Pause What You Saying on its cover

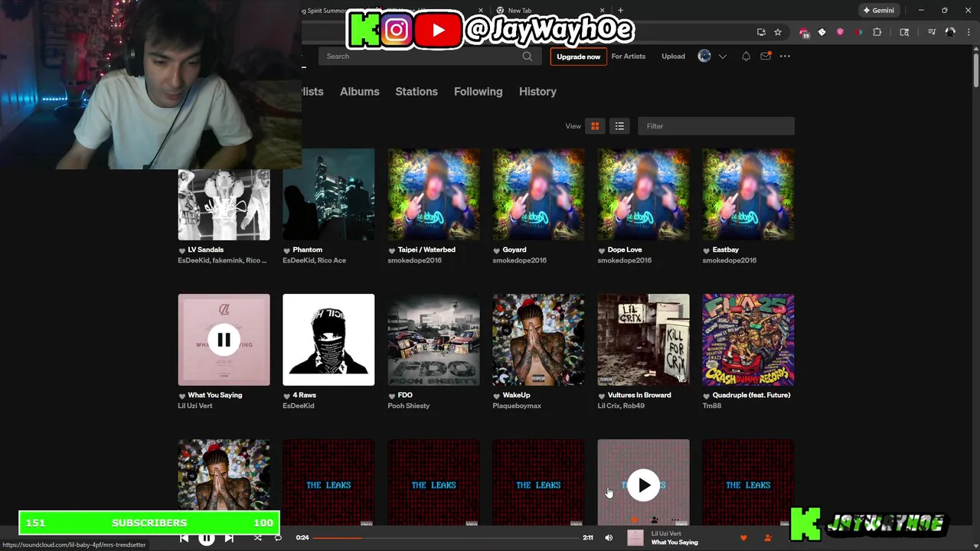point(224,340)
